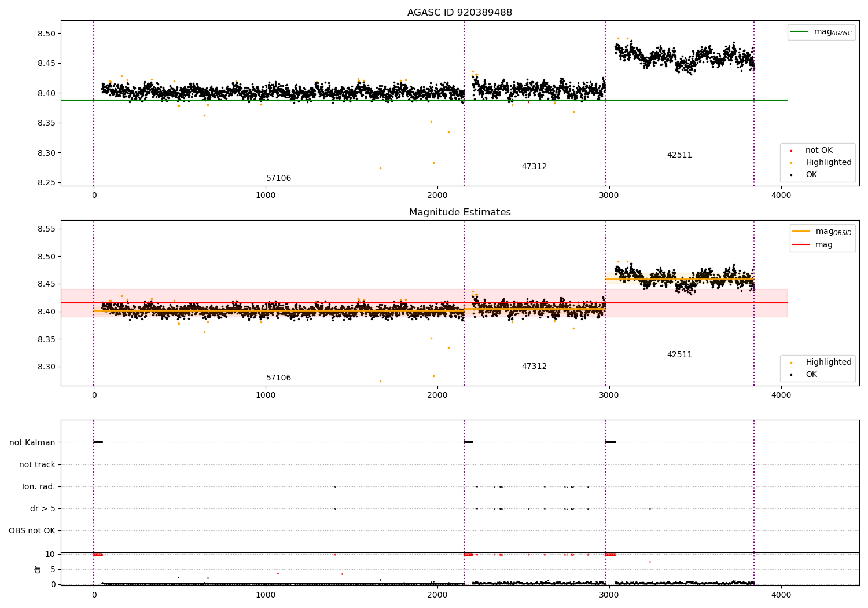
Task: Click the 'not track' row label
Action: [37, 465]
